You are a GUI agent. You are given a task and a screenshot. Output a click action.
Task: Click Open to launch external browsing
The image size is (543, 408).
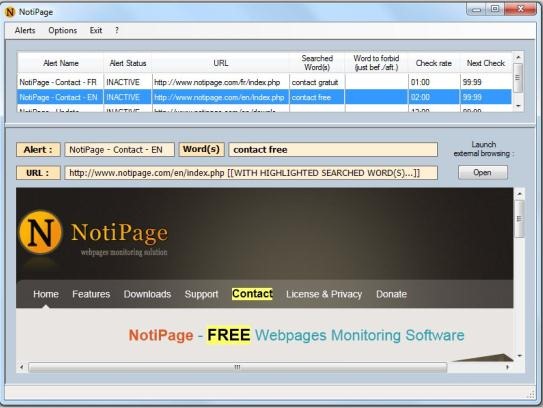pyautogui.click(x=483, y=172)
